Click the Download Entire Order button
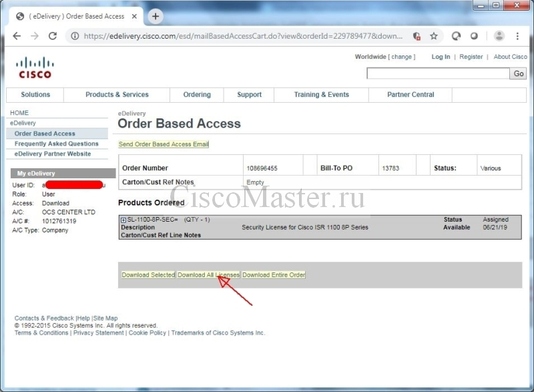 tap(274, 275)
